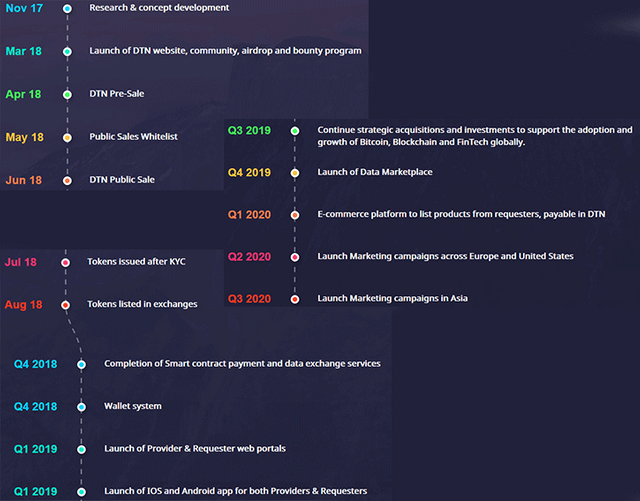
Task: Click 'Completion of Smart contract payment' text
Action: [x=242, y=364]
